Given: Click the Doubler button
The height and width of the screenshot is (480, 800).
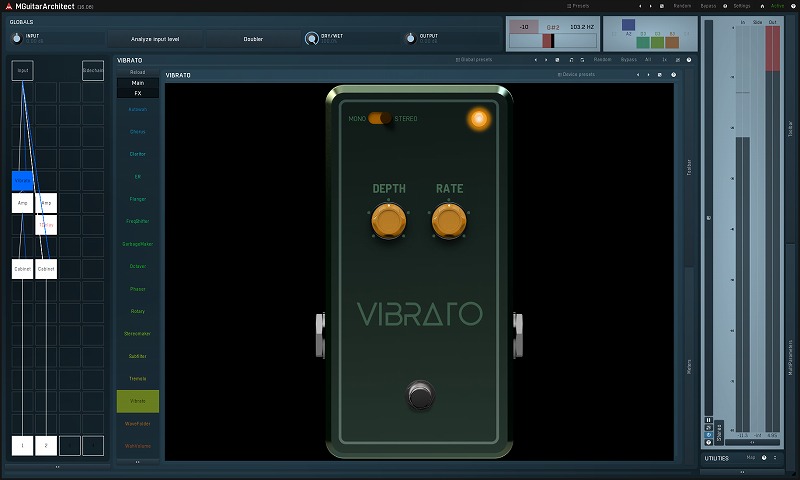Looking at the screenshot, I should pos(253,39).
